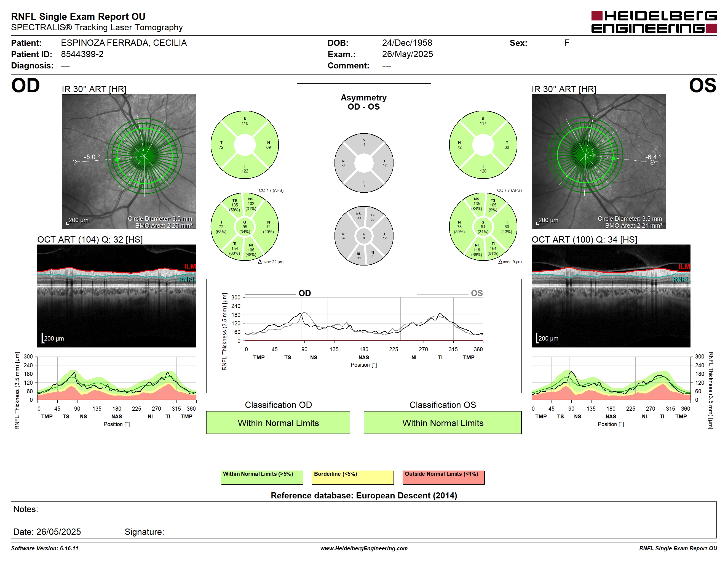Select patient name ESPINOZA FERRADA, CECILIA
The image size is (728, 563).
(124, 43)
